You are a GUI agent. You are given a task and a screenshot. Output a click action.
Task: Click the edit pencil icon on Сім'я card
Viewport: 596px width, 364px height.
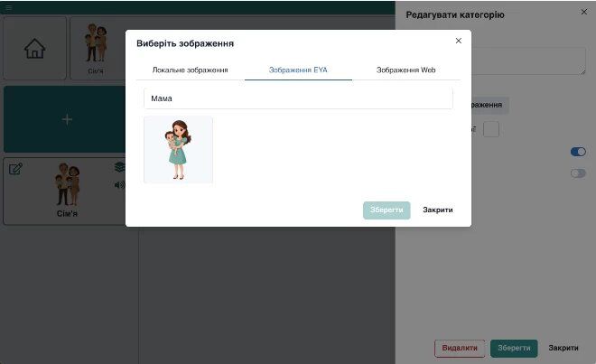click(x=15, y=169)
